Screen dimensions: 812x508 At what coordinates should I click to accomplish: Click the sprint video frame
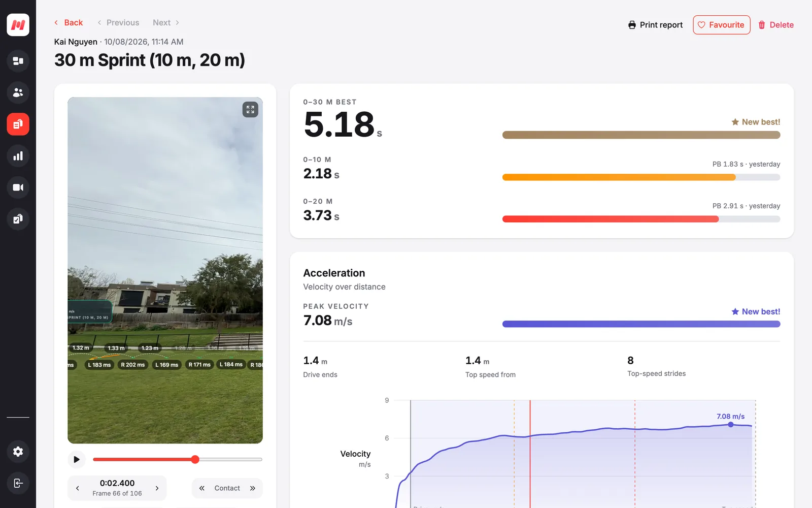tap(165, 270)
